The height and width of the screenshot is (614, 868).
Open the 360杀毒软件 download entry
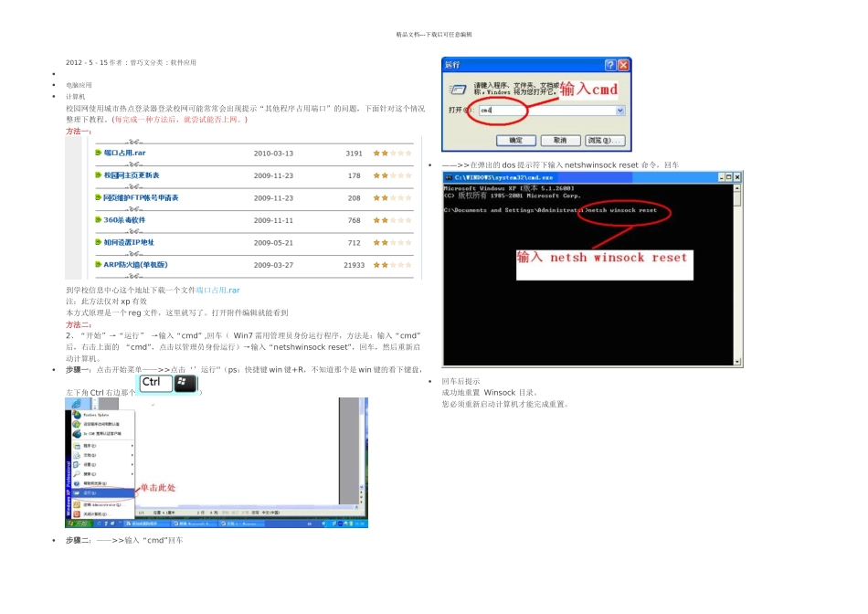click(x=124, y=220)
